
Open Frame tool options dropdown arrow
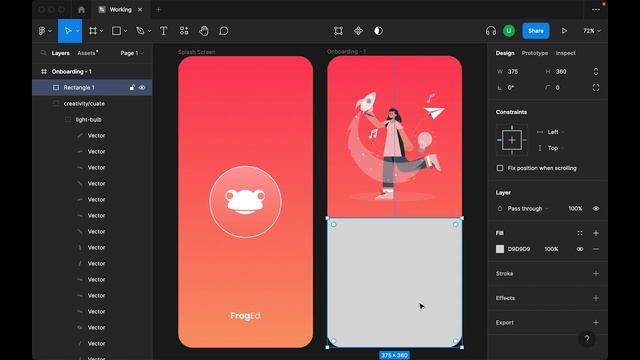[x=102, y=31]
